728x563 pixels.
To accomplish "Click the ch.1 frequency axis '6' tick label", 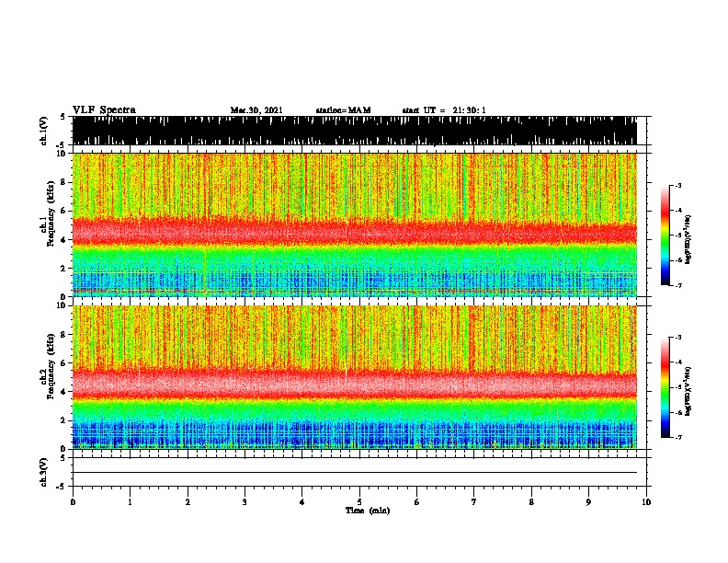I will [64, 212].
